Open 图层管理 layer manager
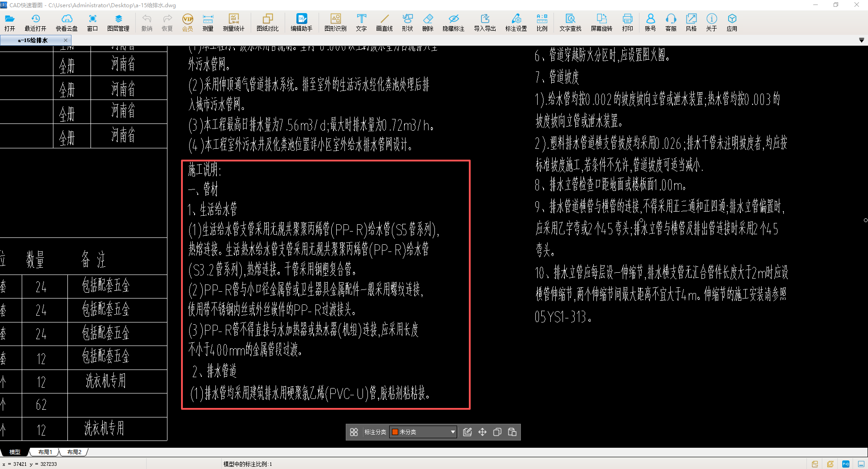This screenshot has height=469, width=868. [x=118, y=22]
